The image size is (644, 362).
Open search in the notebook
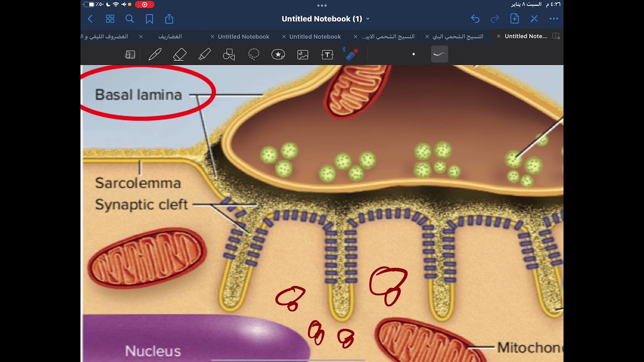click(x=130, y=19)
